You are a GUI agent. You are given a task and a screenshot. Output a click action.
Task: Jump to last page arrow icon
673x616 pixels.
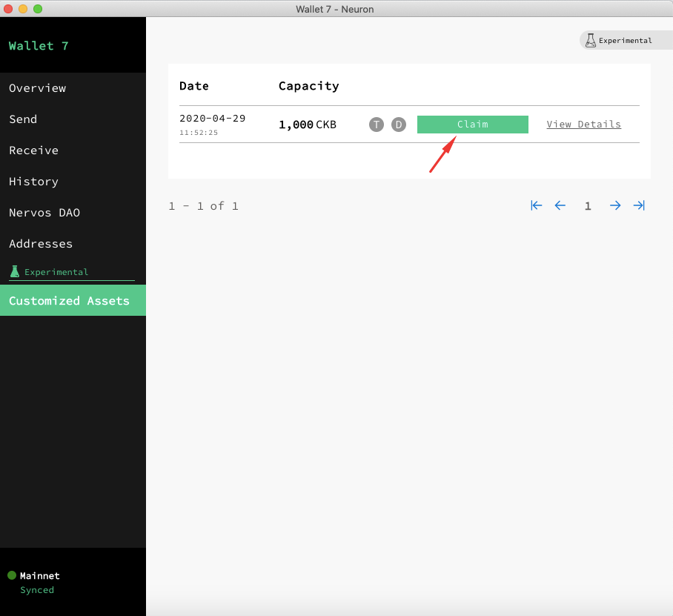639,206
